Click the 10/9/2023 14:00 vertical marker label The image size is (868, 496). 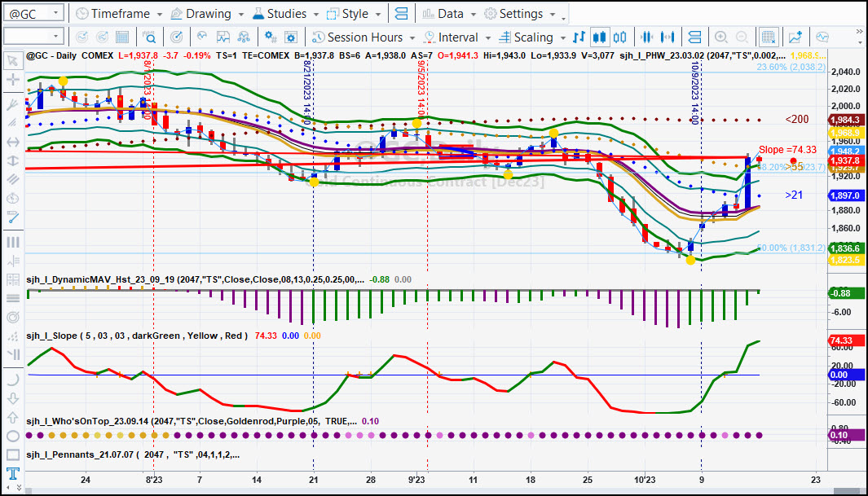point(695,94)
